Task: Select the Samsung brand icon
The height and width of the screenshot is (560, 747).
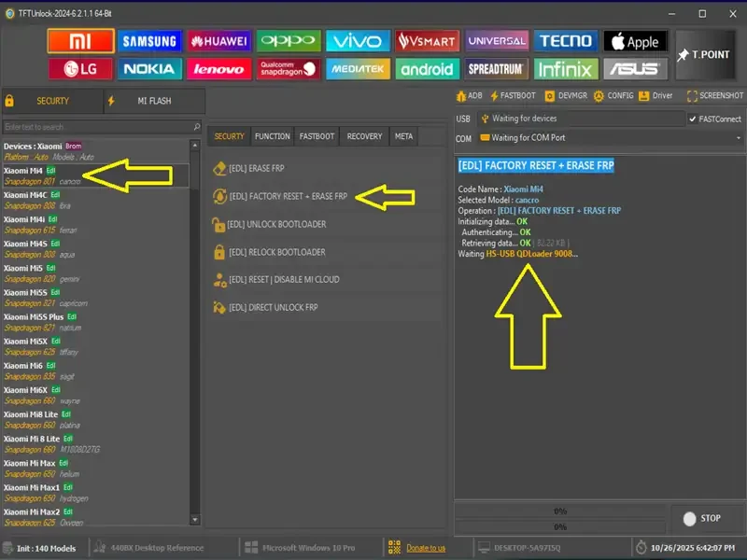Action: (150, 41)
